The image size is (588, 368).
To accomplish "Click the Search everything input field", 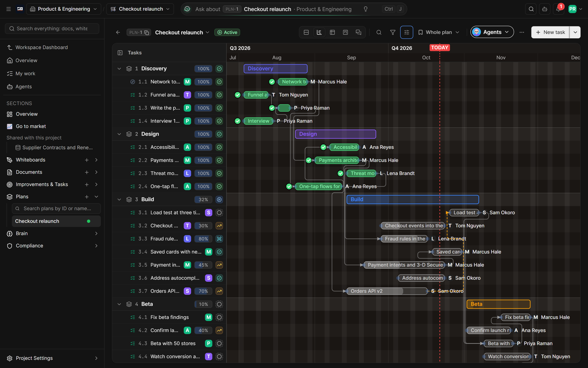I will (x=52, y=29).
